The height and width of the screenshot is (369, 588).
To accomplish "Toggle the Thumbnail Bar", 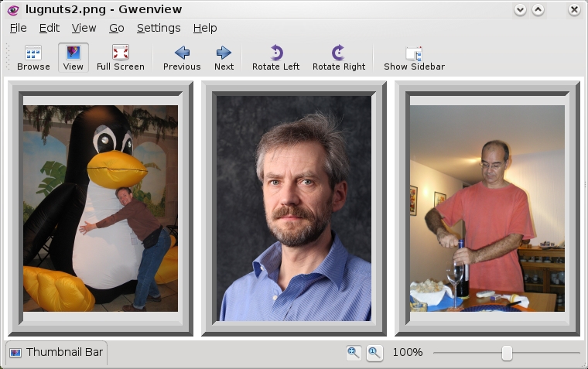I will tap(56, 353).
